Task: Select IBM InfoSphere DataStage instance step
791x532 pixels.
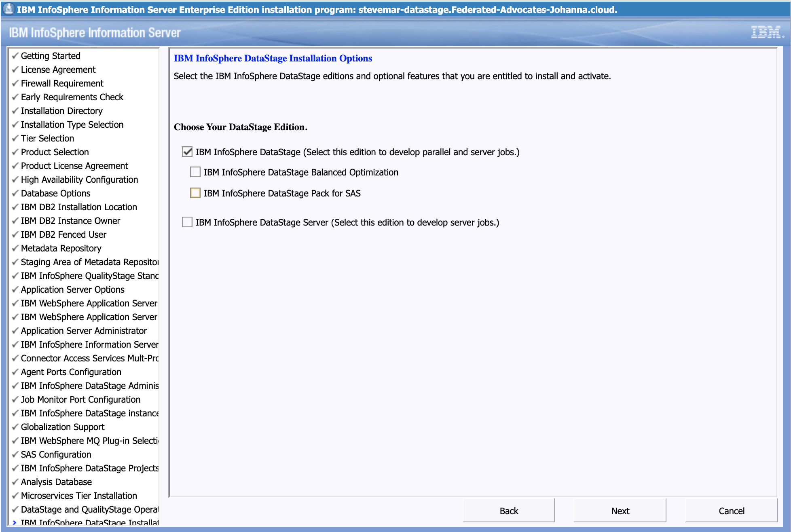Action: [x=90, y=413]
